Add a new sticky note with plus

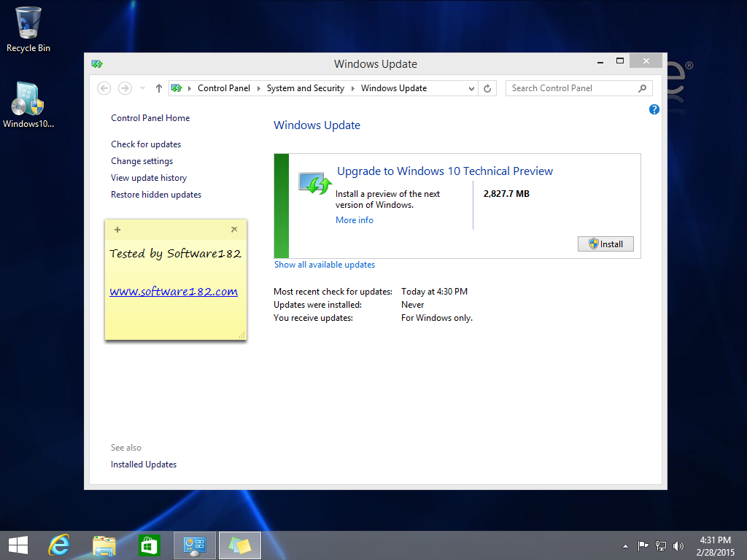click(117, 230)
